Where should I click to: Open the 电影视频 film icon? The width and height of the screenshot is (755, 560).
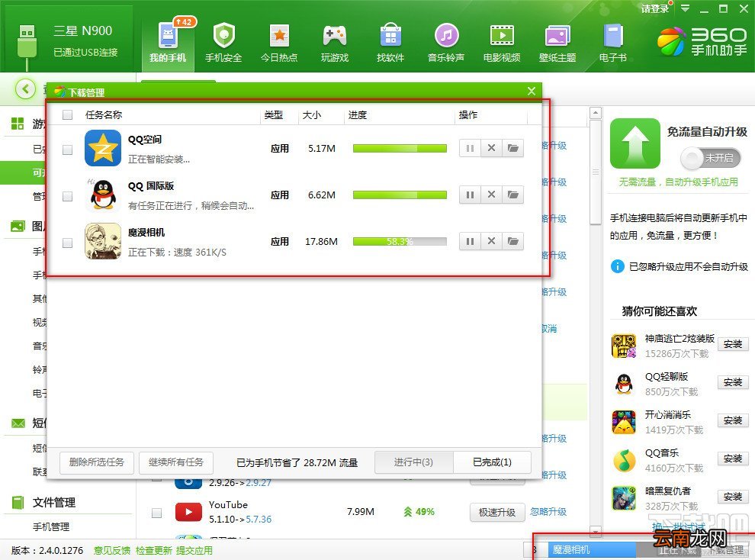pyautogui.click(x=502, y=36)
